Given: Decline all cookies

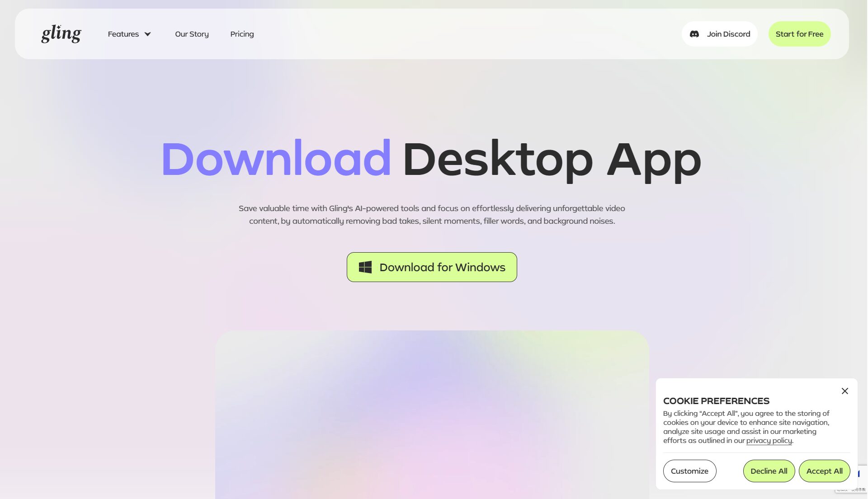Looking at the screenshot, I should point(769,471).
